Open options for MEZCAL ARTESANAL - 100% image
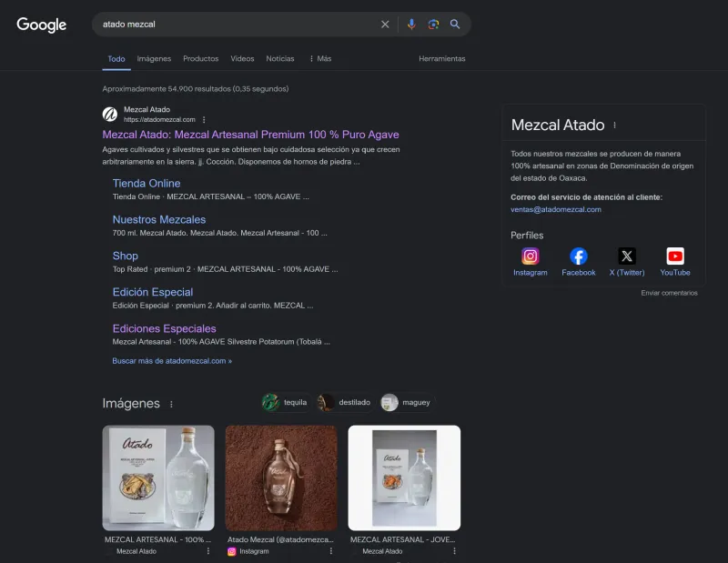Image resolution: width=728 pixels, height=563 pixels. click(x=208, y=551)
